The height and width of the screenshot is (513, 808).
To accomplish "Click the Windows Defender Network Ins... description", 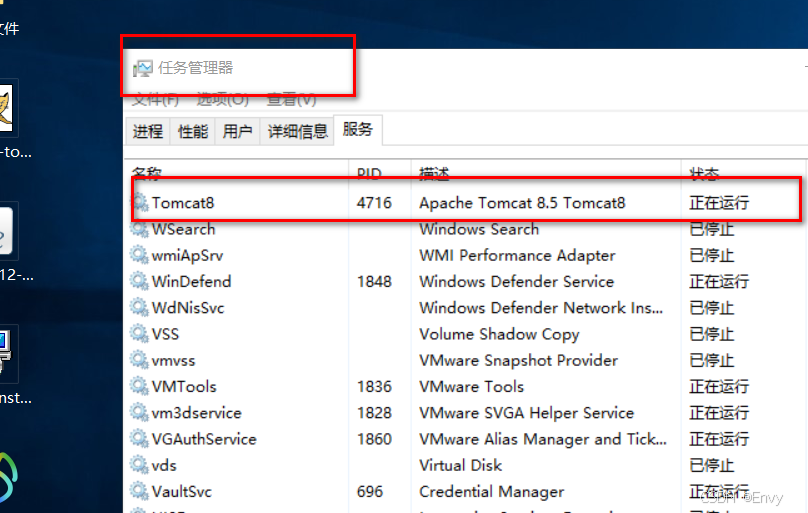I will coord(541,308).
